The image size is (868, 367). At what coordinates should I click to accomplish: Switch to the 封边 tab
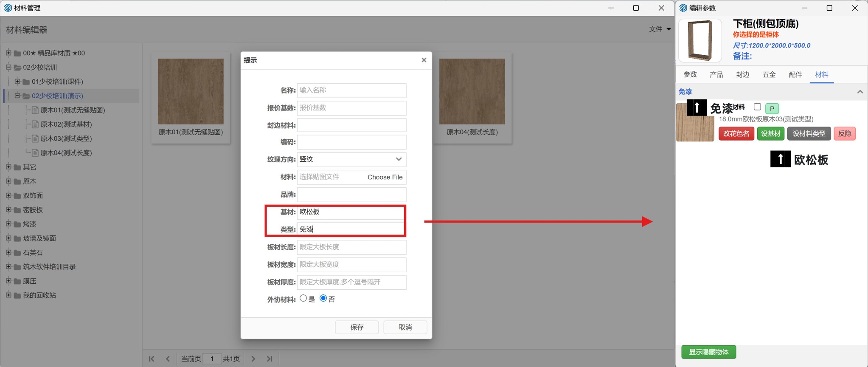(743, 75)
